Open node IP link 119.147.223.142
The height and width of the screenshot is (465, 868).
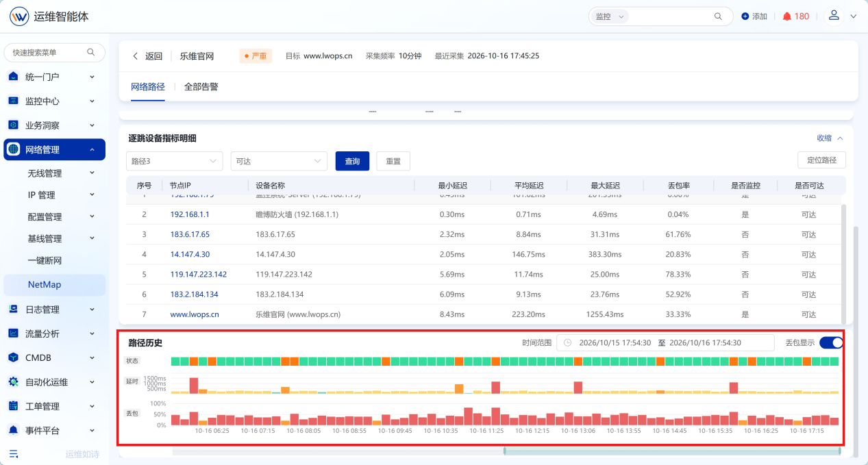199,274
